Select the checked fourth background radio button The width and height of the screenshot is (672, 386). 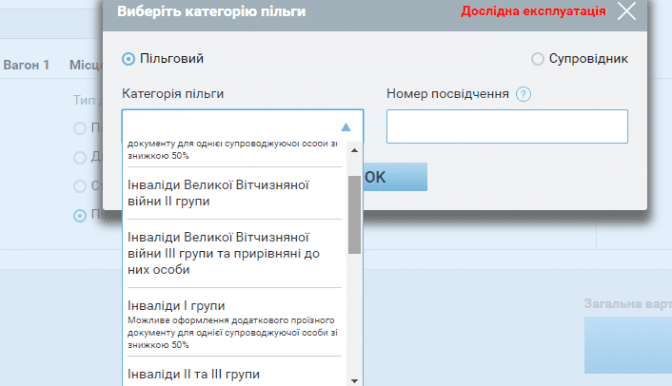(x=80, y=215)
